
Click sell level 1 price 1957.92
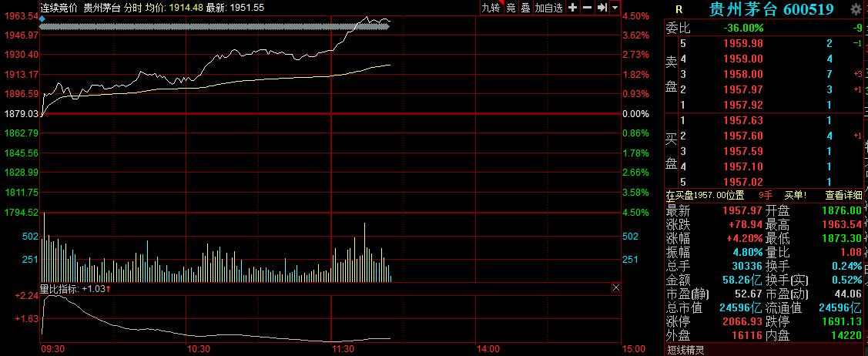click(743, 106)
